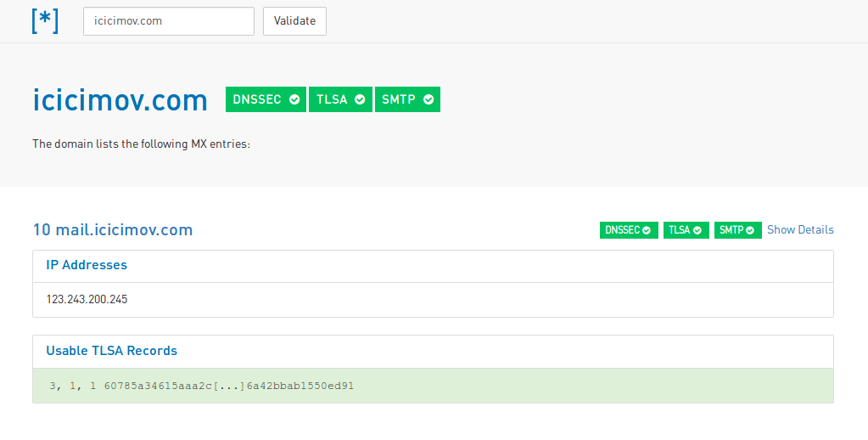The width and height of the screenshot is (868, 440).
Task: Click the large DNSSEC badge checkmark icon
Action: coord(294,99)
